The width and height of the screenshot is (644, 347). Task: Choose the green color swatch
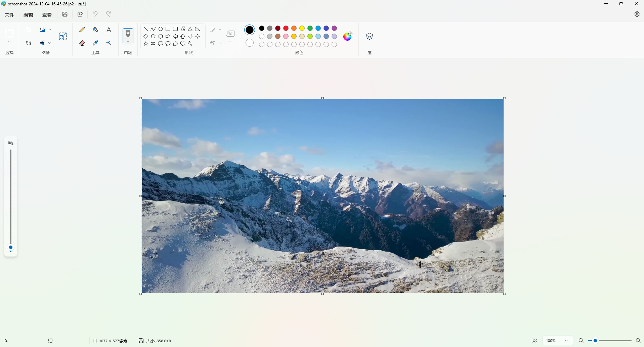coord(310,28)
